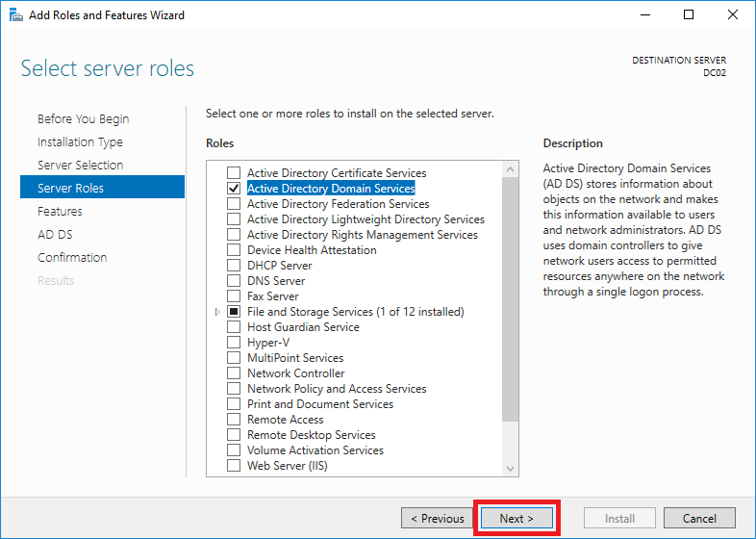Select Device Health Attestation label

312,250
